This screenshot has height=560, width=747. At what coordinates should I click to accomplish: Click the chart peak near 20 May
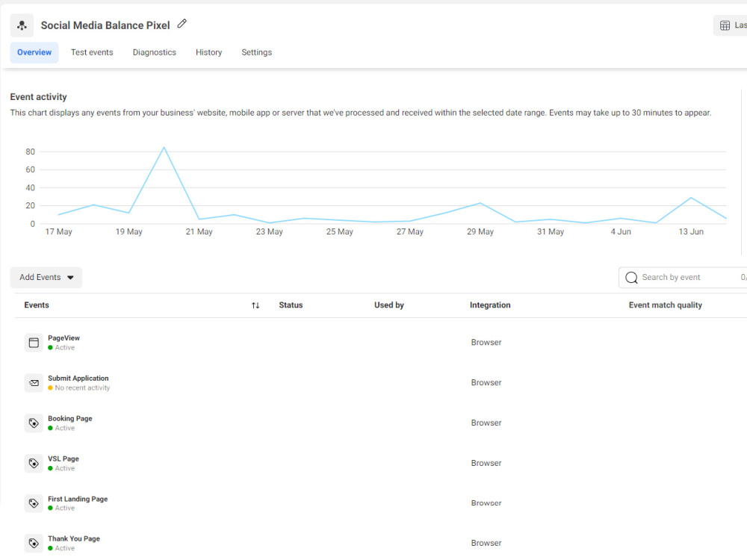pyautogui.click(x=164, y=148)
